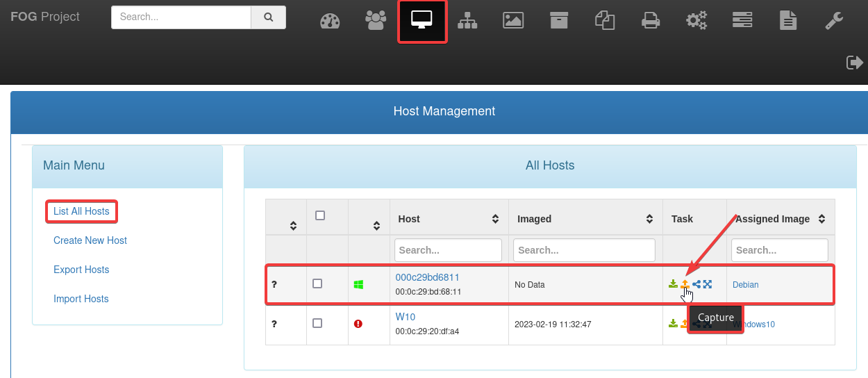Open Printer Management (printer icon)
This screenshot has width=868, height=378.
651,21
